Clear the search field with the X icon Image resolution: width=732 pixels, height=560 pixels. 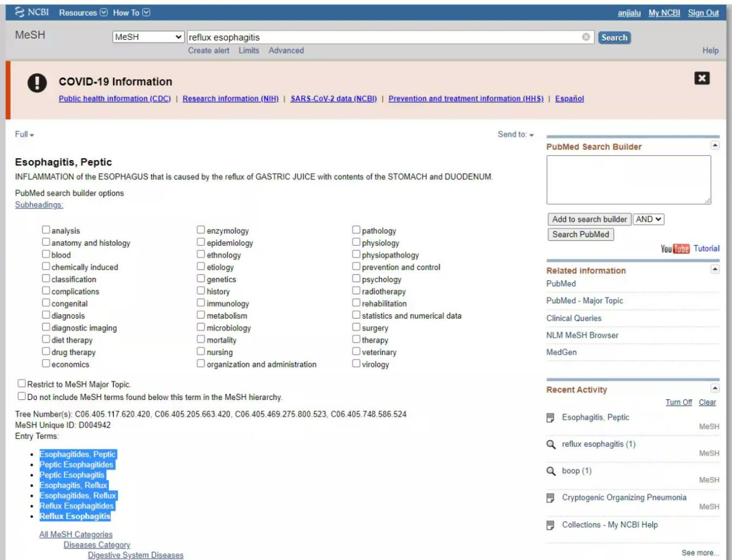(x=586, y=37)
